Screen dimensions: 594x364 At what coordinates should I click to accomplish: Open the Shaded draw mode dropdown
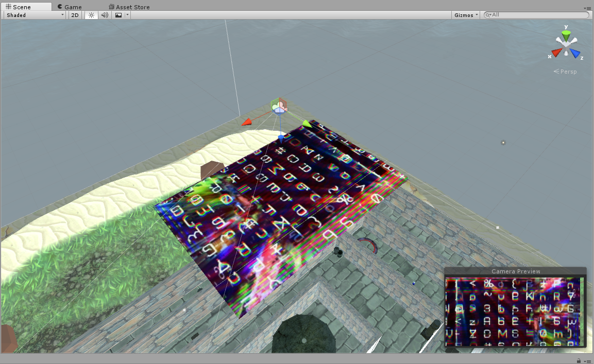click(35, 15)
